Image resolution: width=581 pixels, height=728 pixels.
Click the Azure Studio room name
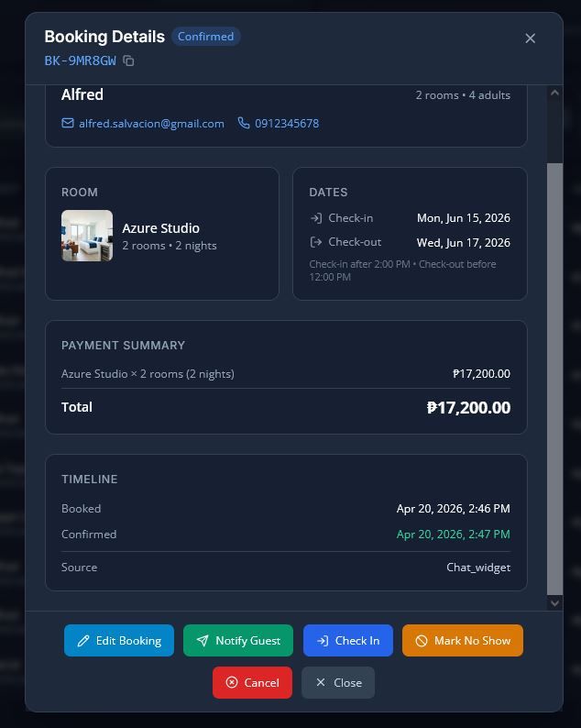point(161,228)
